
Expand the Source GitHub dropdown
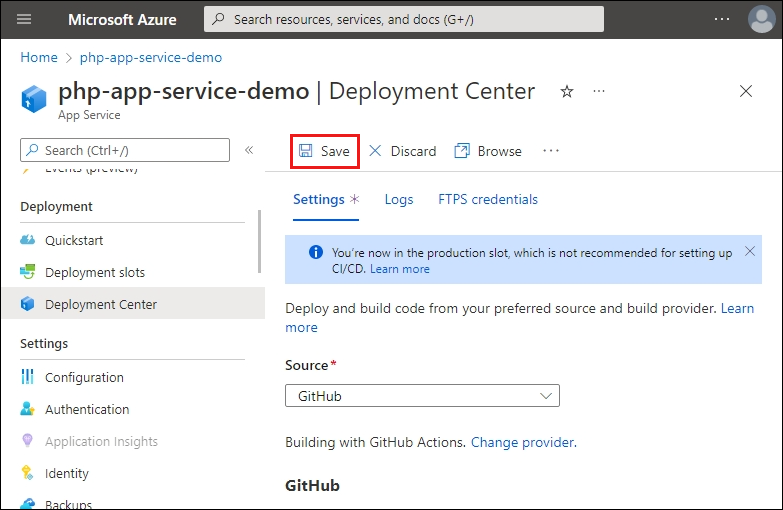(422, 396)
